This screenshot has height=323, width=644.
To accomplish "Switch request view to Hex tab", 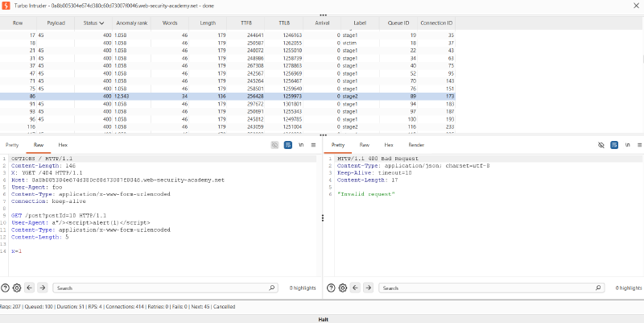I will [x=63, y=145].
